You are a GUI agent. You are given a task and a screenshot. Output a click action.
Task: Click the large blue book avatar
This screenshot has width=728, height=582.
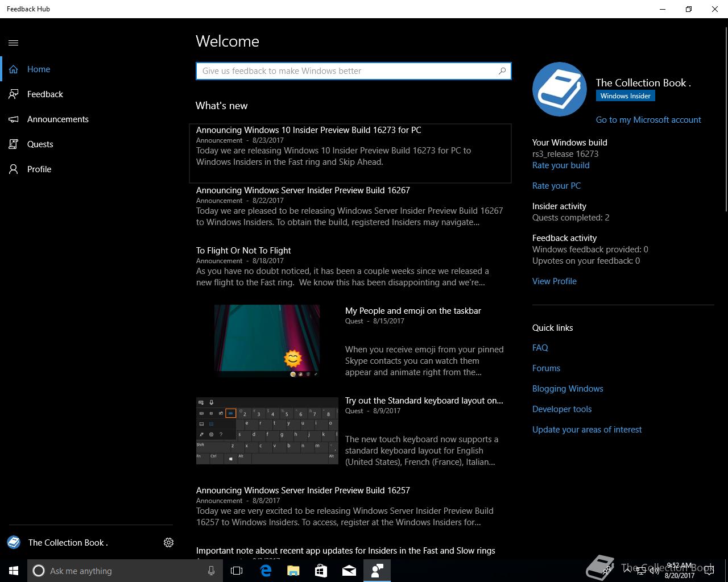[x=560, y=89]
